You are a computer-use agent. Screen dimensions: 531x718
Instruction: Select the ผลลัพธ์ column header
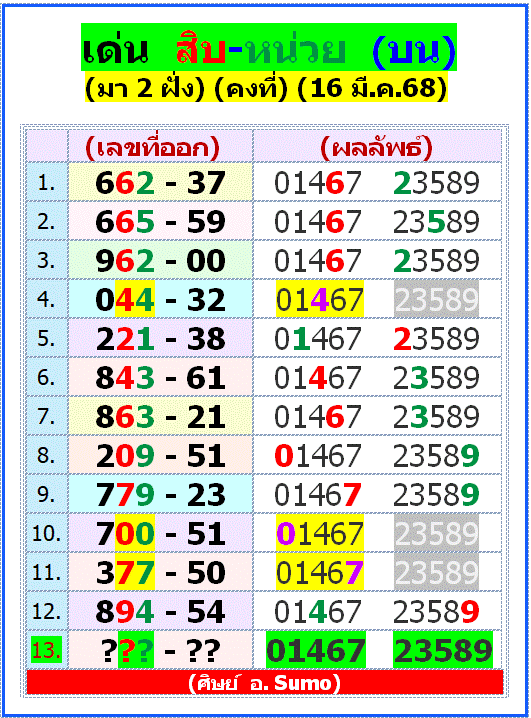[x=377, y=147]
